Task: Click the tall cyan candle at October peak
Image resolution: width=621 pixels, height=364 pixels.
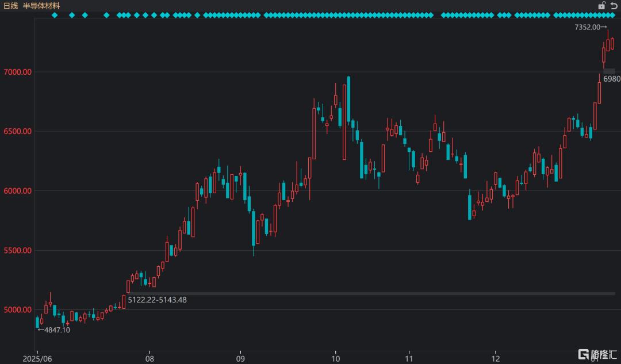Action: (348, 99)
